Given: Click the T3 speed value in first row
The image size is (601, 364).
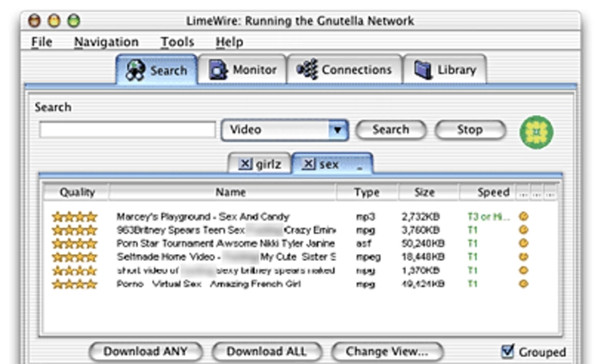Looking at the screenshot, I should coord(489,217).
